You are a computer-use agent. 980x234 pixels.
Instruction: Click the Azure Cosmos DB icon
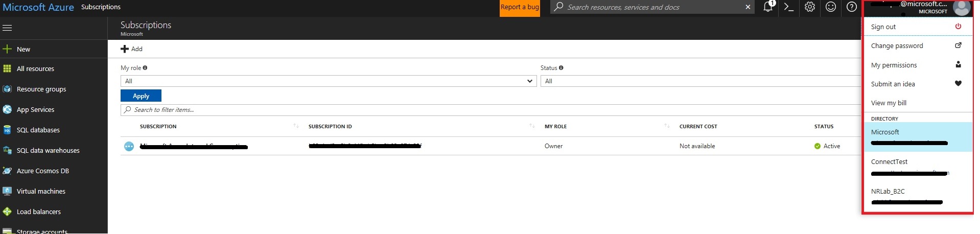point(7,171)
